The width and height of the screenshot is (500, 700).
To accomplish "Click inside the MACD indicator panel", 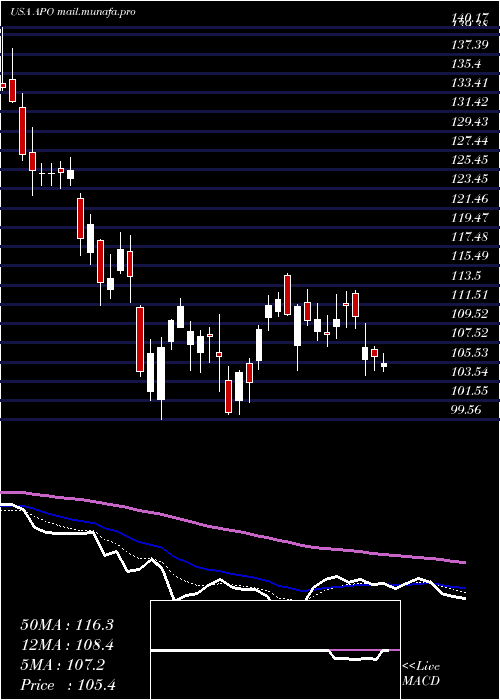I will point(275,650).
